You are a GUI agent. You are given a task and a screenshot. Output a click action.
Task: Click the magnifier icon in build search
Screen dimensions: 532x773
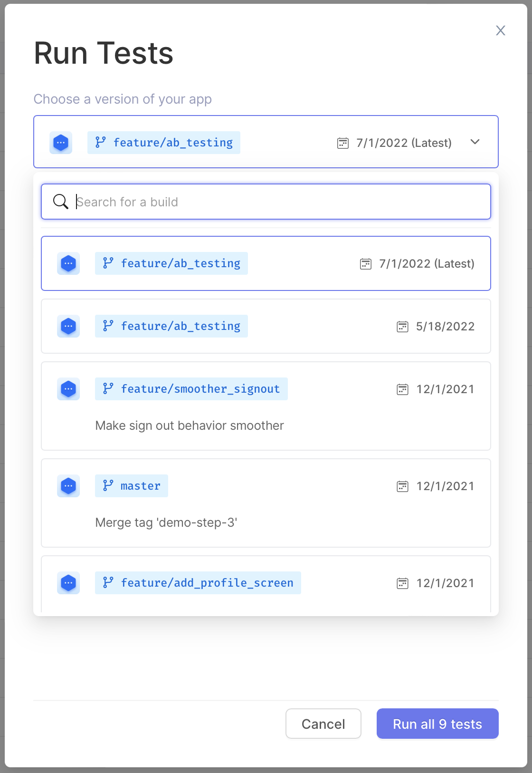pos(60,202)
